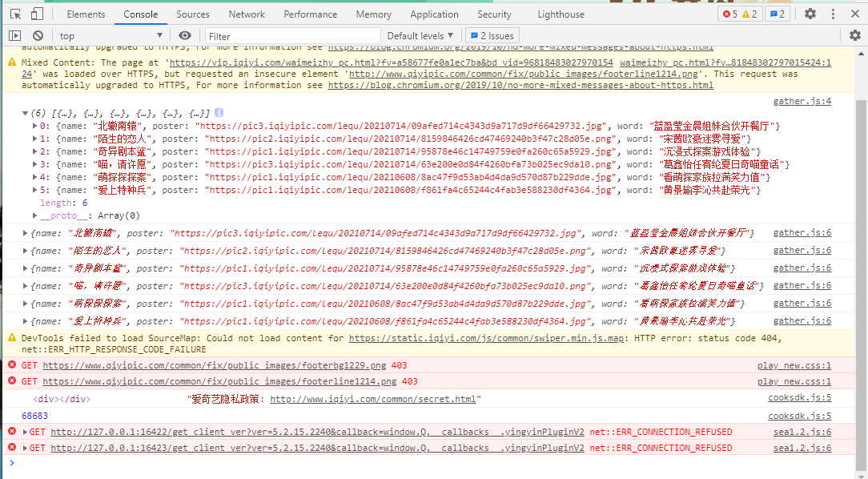
Task: Open the iqiyi secret.html privacy link
Action: coord(375,399)
